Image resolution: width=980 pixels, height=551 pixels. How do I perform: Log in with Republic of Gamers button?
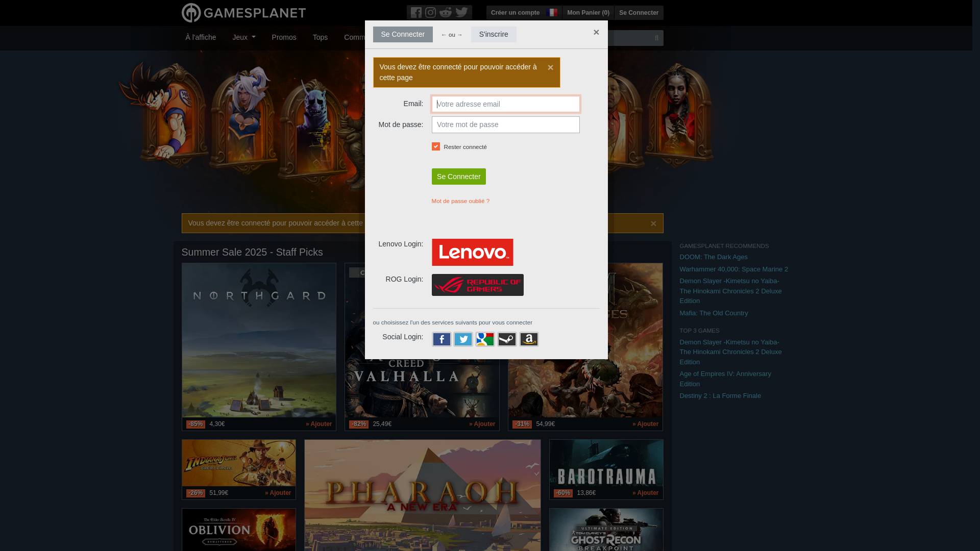coord(477,285)
